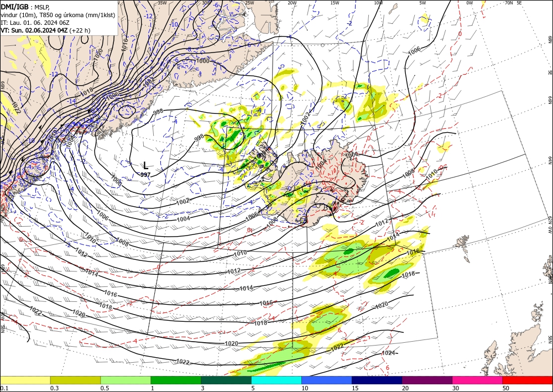Click the '35W' longitude label at top
This screenshot has width=553, height=392.
162,3
